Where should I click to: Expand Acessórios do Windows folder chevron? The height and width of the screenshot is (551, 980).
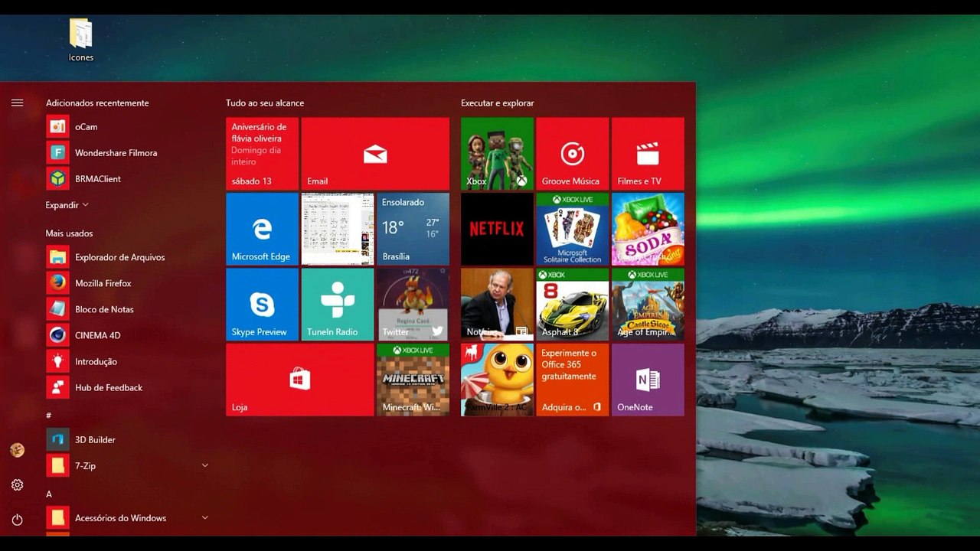coord(204,518)
